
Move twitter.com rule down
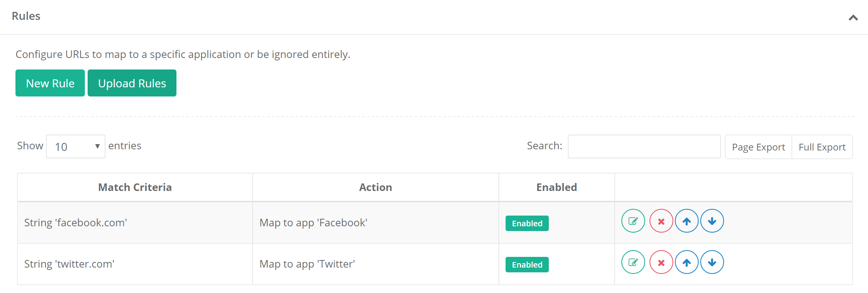pyautogui.click(x=712, y=262)
